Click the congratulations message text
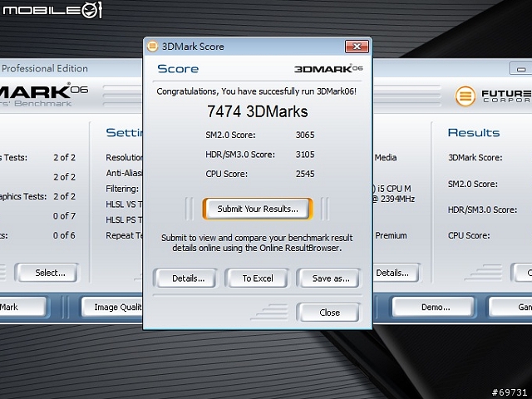The width and height of the screenshot is (532, 399). pyautogui.click(x=257, y=91)
